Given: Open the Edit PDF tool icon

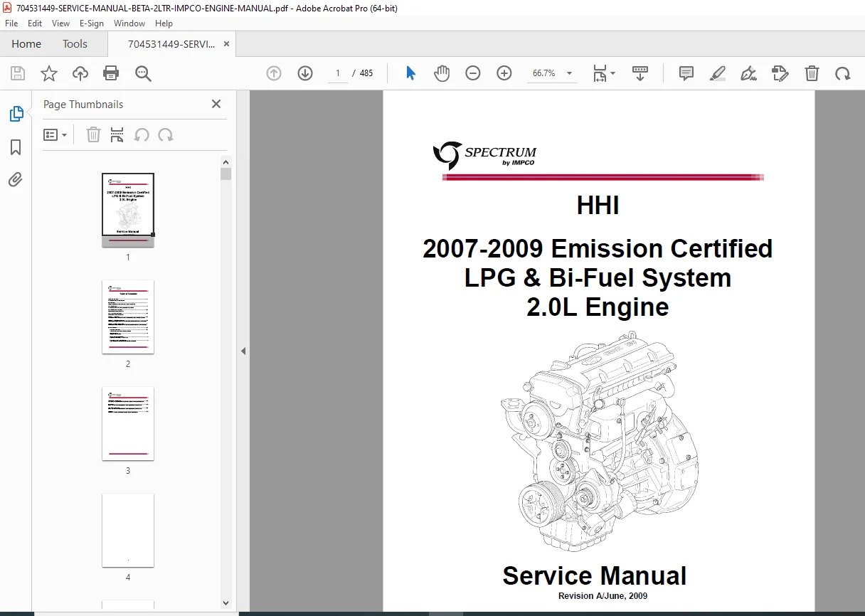Looking at the screenshot, I should click(x=780, y=73).
